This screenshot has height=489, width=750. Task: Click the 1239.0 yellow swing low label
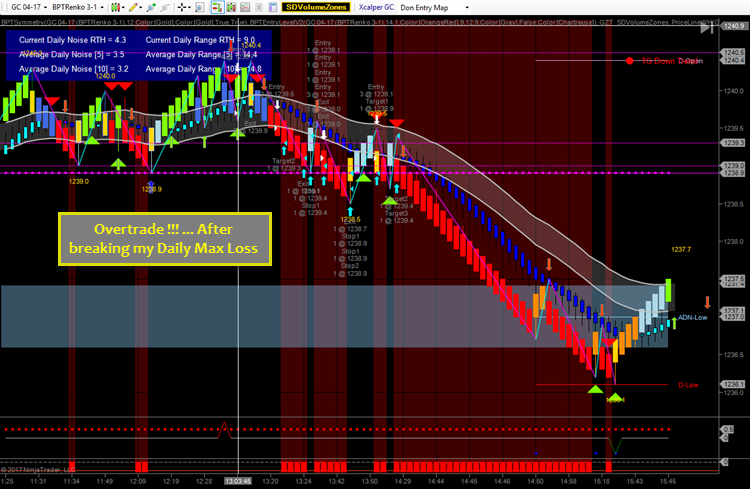[79, 181]
